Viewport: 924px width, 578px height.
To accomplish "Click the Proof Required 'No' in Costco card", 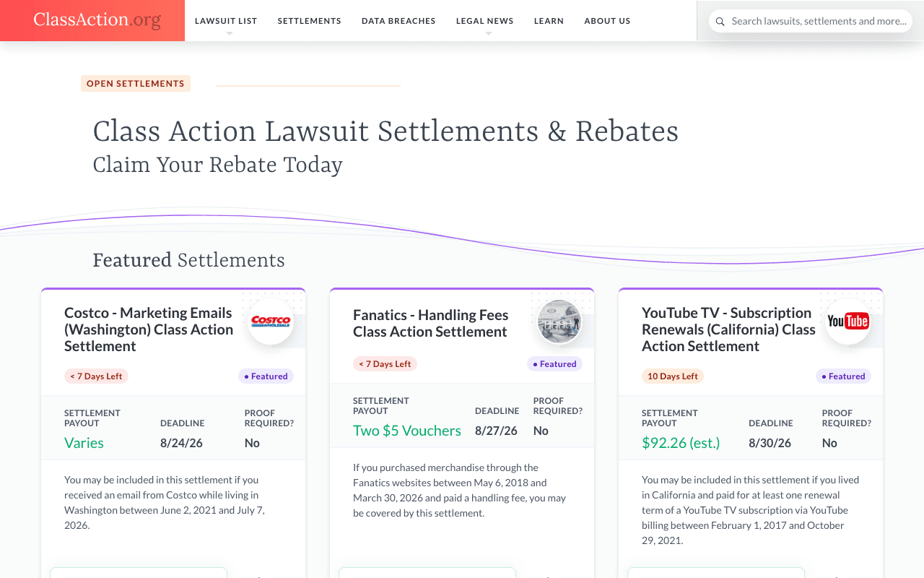I will tap(252, 443).
